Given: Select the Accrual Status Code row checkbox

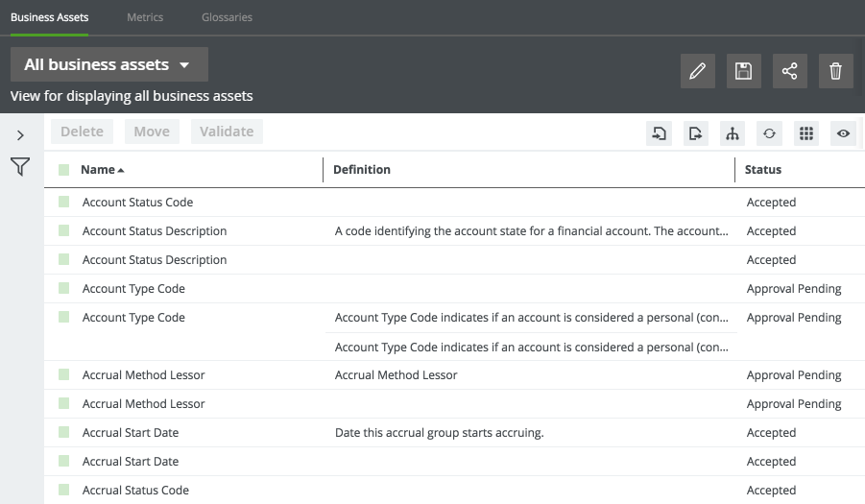Looking at the screenshot, I should (64, 491).
